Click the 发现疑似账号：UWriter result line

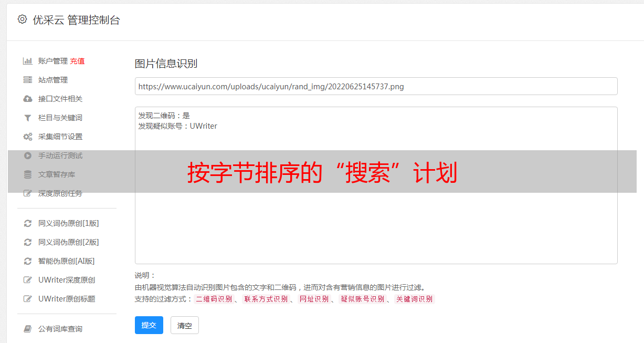[x=177, y=126]
